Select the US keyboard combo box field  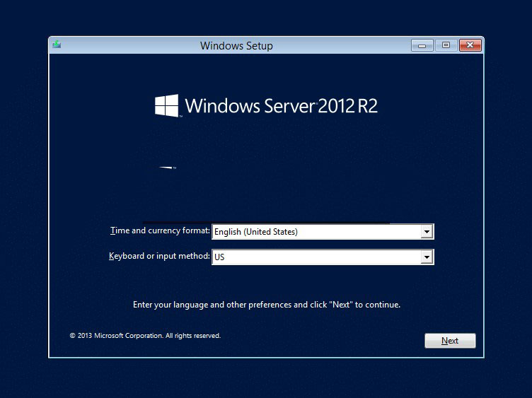[x=323, y=257]
